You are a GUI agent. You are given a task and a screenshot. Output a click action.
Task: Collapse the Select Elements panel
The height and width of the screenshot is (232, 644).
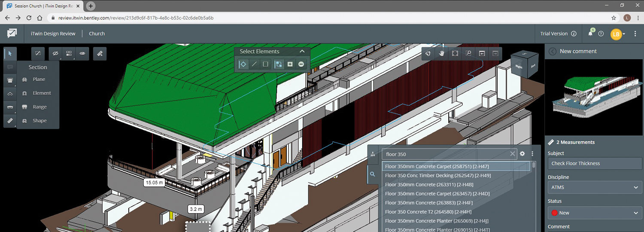coord(302,52)
